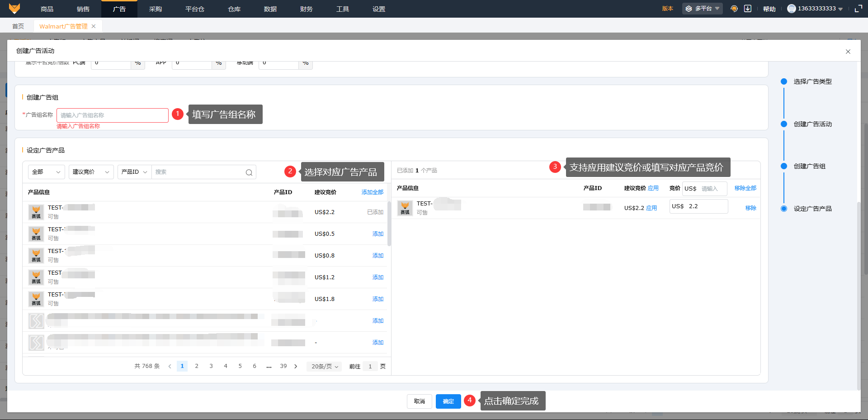Go to next page arrow
This screenshot has height=420, width=868.
click(296, 367)
